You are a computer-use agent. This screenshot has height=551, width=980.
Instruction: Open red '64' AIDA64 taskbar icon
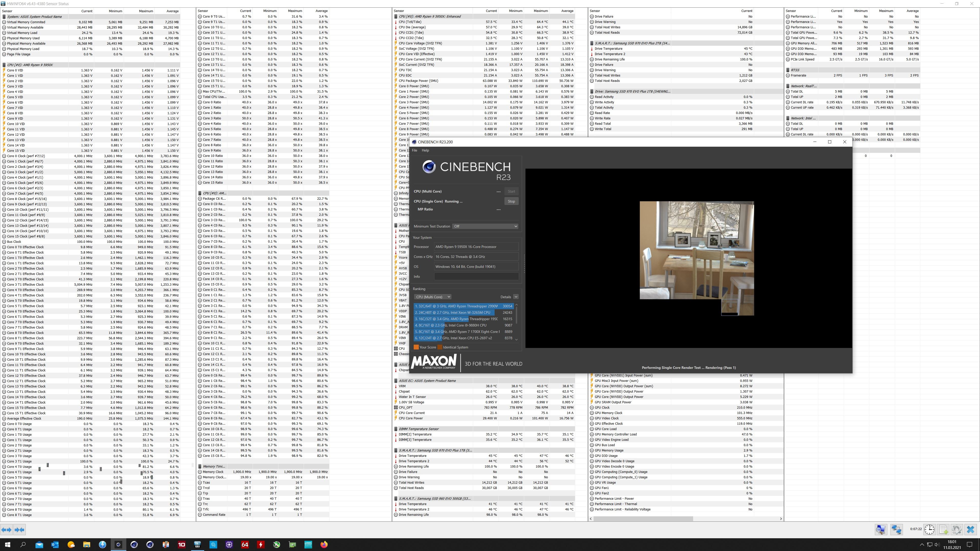pyautogui.click(x=245, y=545)
